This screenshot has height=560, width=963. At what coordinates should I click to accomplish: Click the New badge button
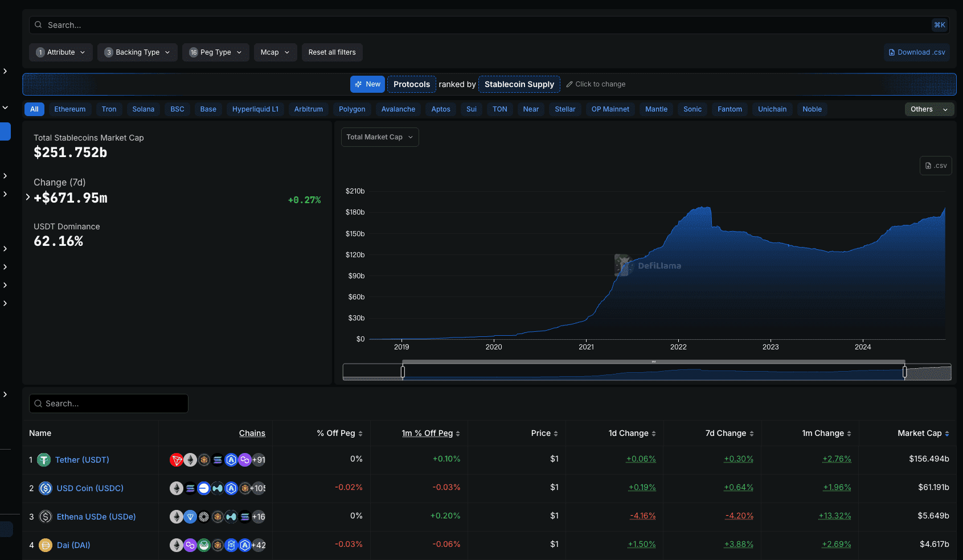click(x=367, y=84)
